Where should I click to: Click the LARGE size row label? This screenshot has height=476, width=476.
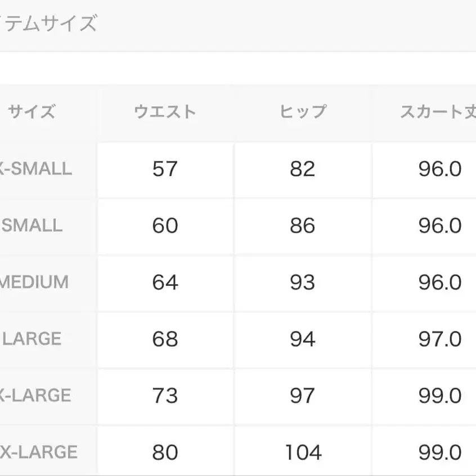[32, 339]
